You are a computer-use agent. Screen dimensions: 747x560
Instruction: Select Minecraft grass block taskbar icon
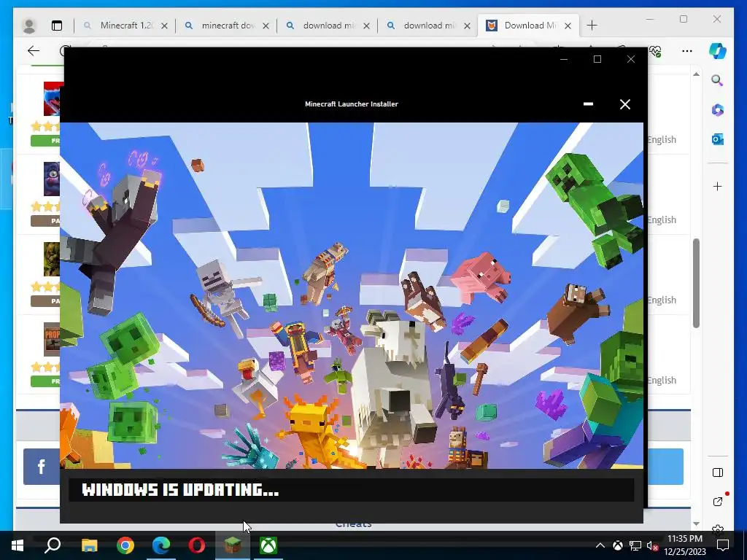(233, 545)
